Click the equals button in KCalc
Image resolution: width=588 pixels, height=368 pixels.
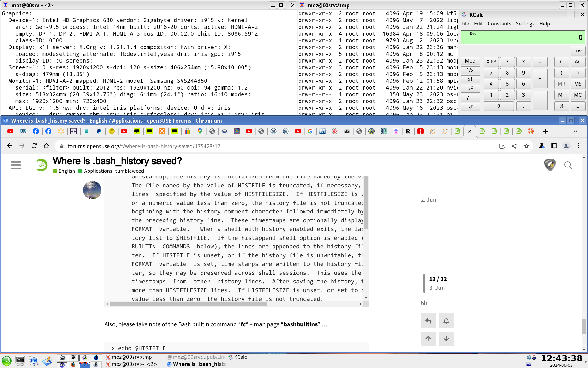click(x=540, y=100)
